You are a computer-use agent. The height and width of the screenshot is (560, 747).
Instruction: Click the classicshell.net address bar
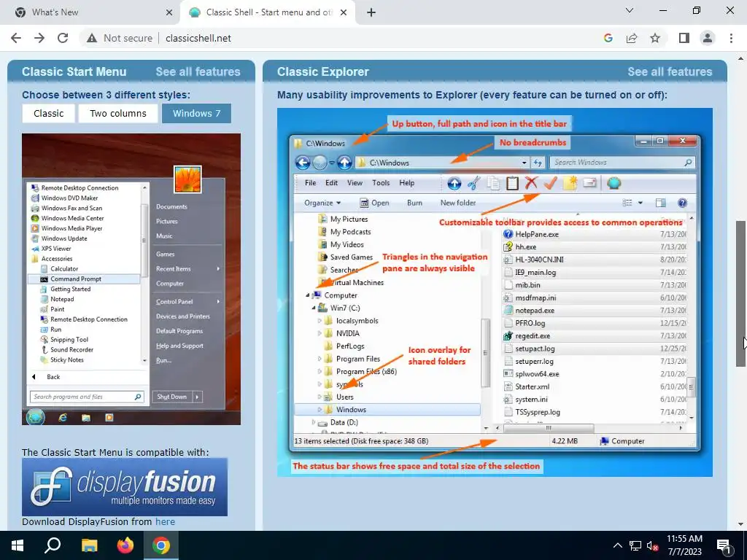(x=198, y=38)
